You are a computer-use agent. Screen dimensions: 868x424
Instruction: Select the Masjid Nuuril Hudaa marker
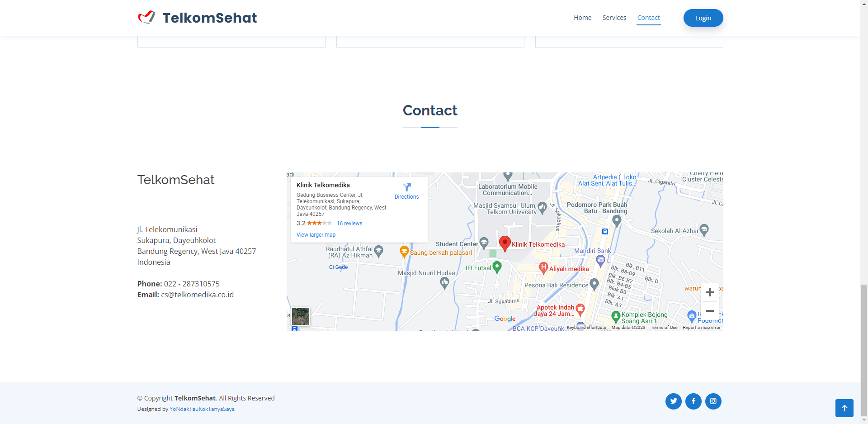[444, 283]
